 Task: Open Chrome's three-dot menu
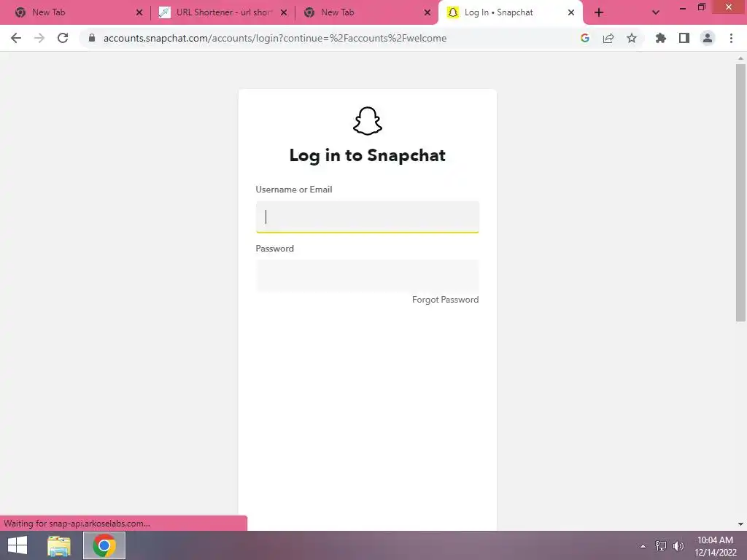click(731, 38)
